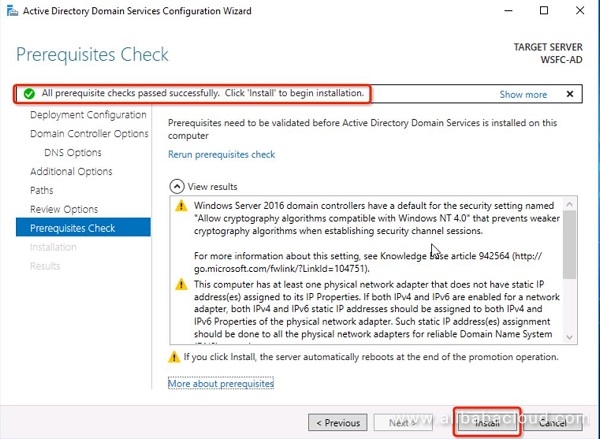
Task: Open More about prerequisites link
Action: pos(220,384)
